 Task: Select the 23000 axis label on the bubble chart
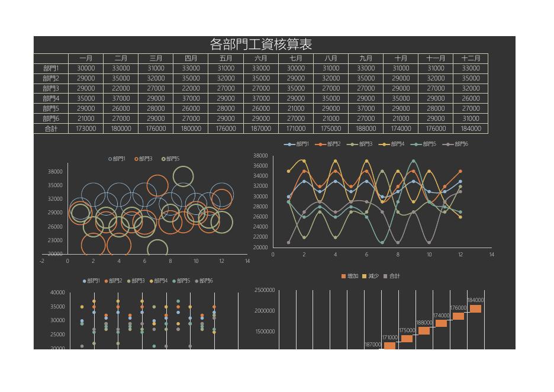(x=55, y=240)
